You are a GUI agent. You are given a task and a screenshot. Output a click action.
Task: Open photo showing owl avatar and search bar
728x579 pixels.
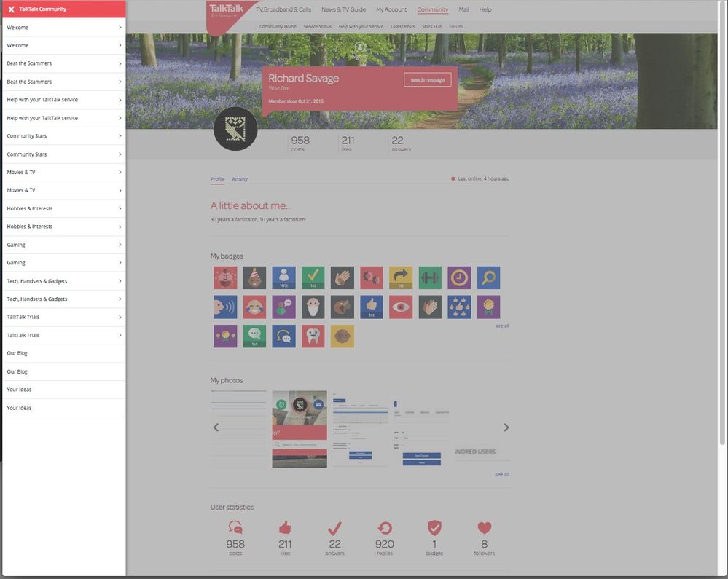point(300,429)
